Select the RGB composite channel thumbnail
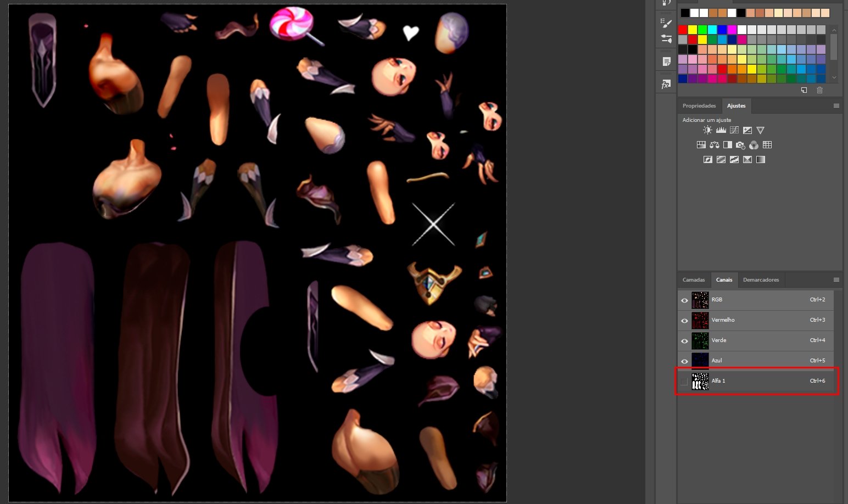Viewport: 848px width, 504px height. pyautogui.click(x=700, y=300)
